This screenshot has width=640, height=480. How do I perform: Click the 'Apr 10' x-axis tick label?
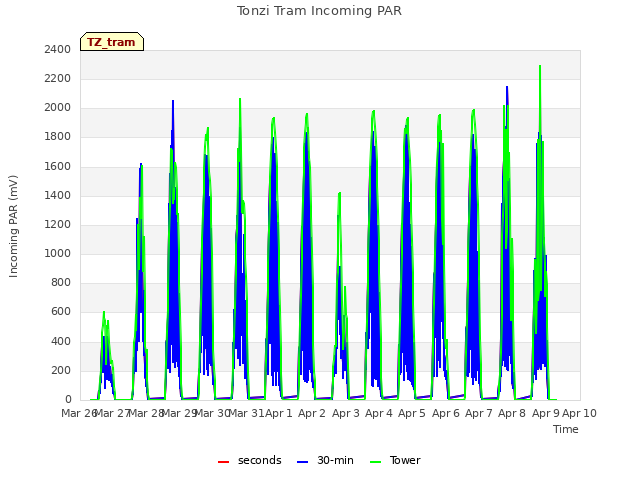(x=579, y=413)
